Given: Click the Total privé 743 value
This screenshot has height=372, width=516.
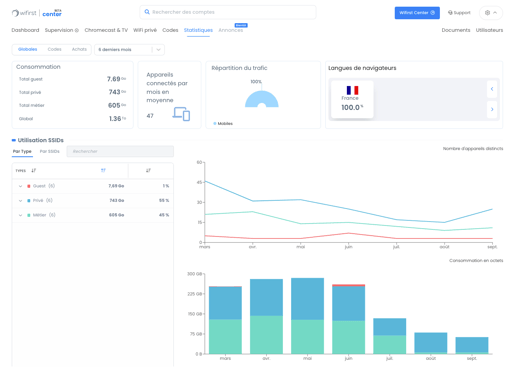Looking at the screenshot, I should coord(117,92).
